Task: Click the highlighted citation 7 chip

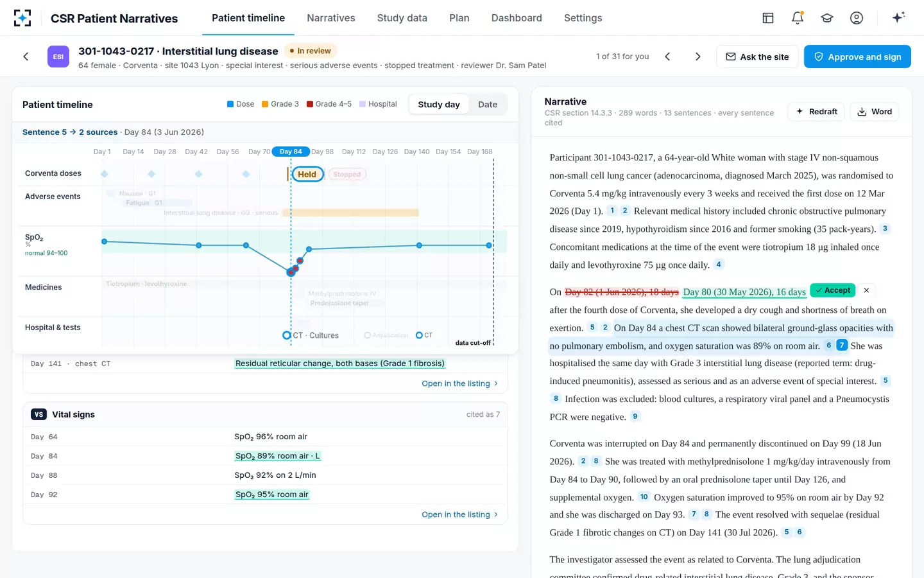Action: tap(842, 346)
